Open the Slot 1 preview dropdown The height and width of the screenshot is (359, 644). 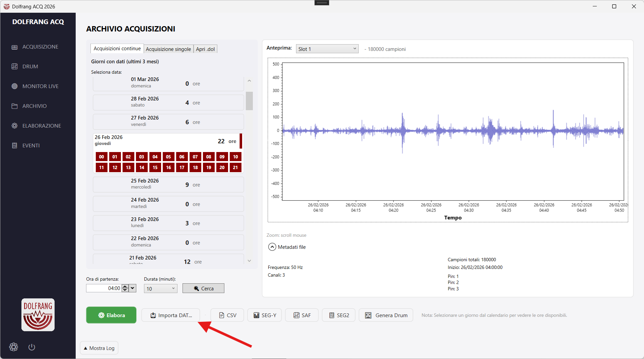(327, 49)
